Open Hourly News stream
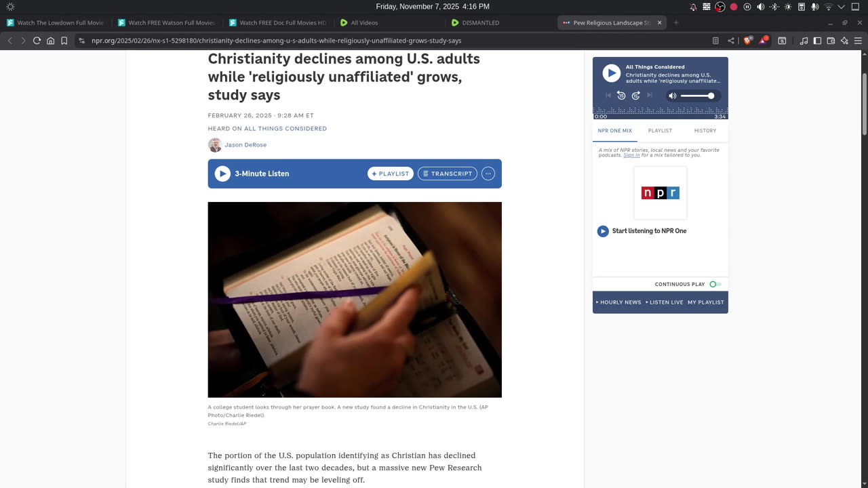The height and width of the screenshot is (488, 868). [618, 302]
